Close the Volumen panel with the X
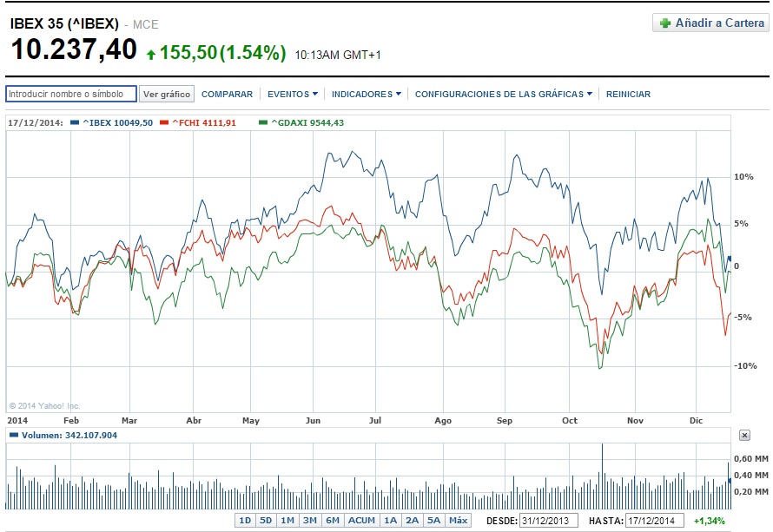This screenshot has width=773, height=532. point(744,436)
